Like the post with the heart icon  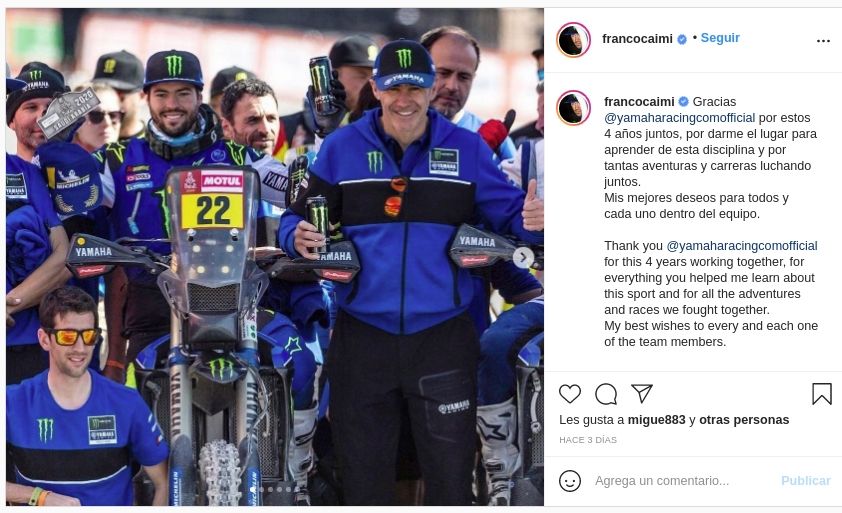tap(570, 394)
